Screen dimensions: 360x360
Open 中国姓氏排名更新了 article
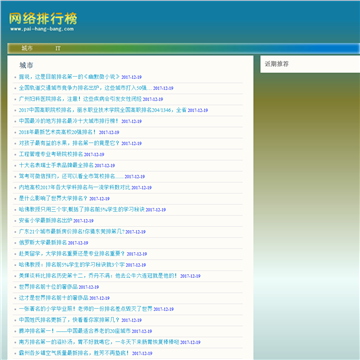tap(69, 320)
